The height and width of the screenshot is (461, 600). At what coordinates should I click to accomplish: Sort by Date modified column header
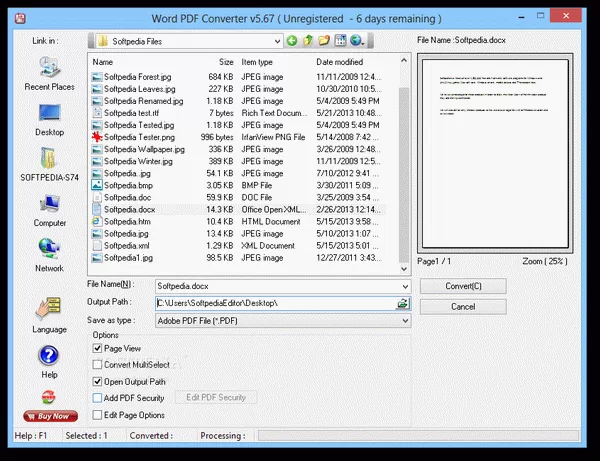pyautogui.click(x=339, y=62)
